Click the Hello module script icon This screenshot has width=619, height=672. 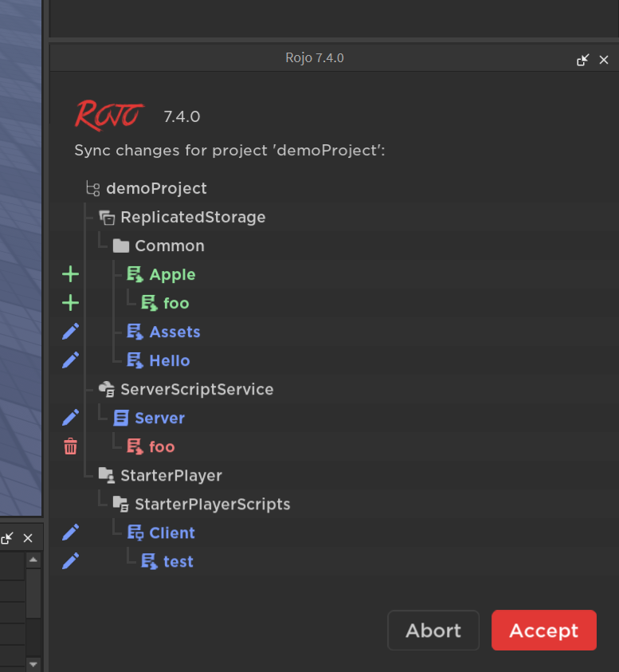[135, 360]
